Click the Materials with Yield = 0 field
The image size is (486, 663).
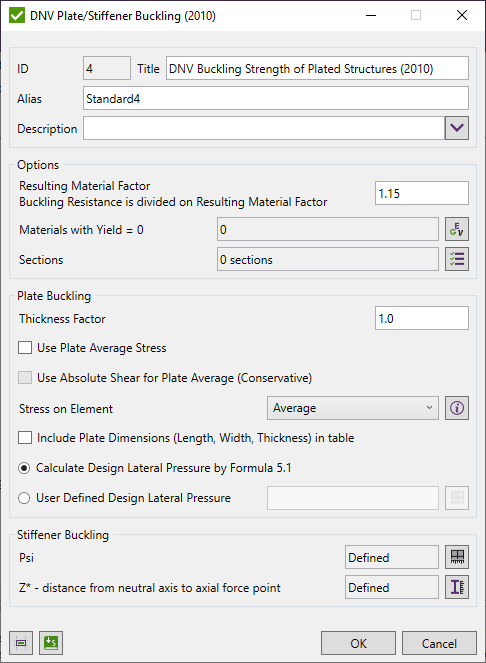[328, 229]
